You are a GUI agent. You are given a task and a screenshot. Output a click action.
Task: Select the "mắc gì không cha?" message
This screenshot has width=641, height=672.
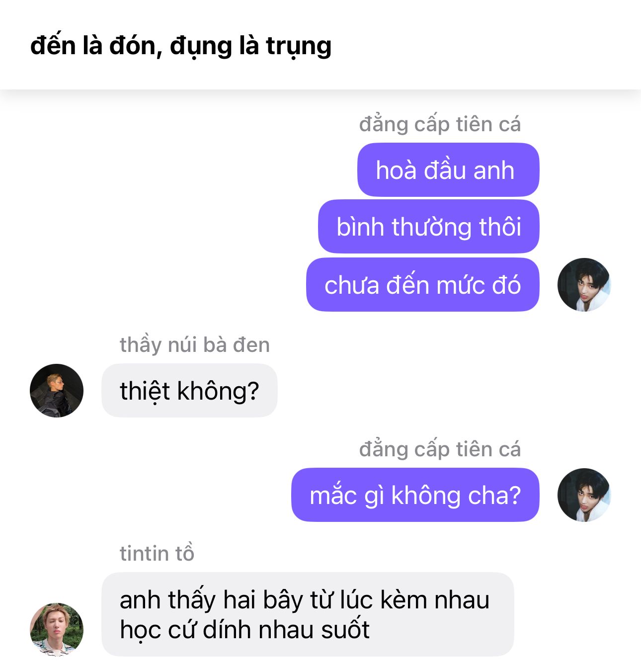pyautogui.click(x=415, y=495)
